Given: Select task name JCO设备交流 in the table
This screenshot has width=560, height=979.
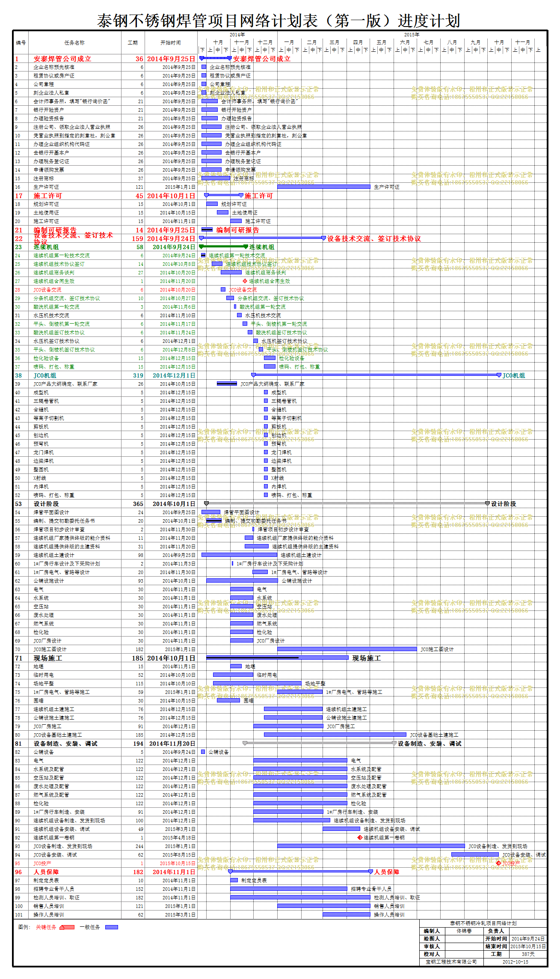Looking at the screenshot, I should pyautogui.click(x=47, y=290).
